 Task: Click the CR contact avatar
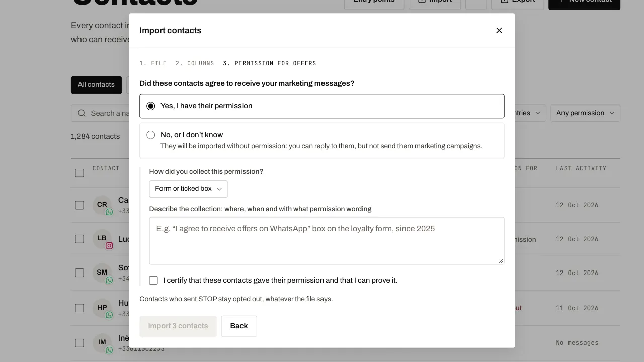[x=102, y=205]
